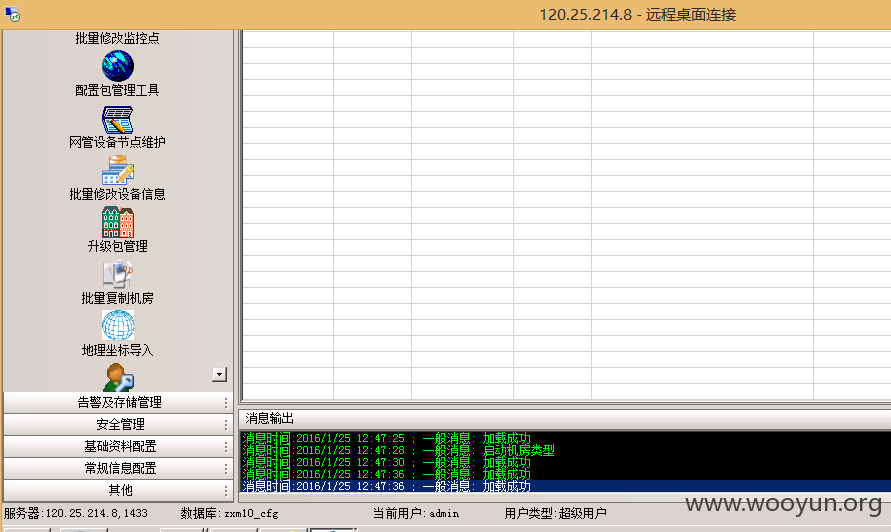Click grip dots on 其他 bar

(x=226, y=491)
